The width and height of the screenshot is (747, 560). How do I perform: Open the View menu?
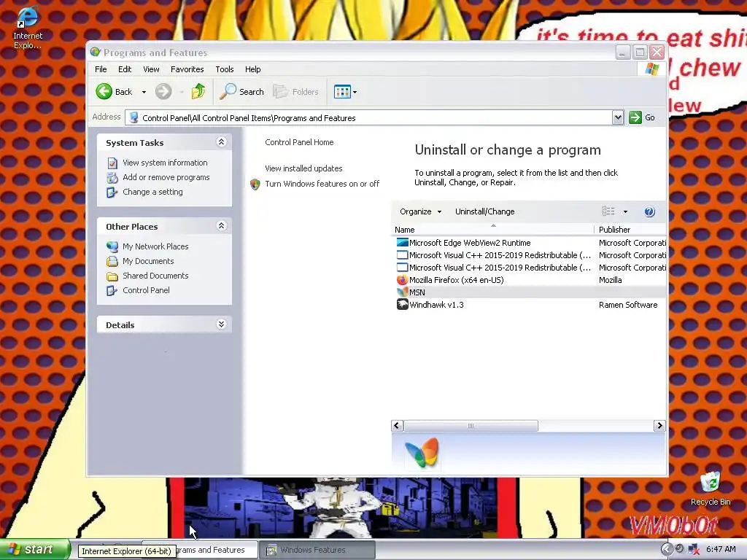pos(151,69)
